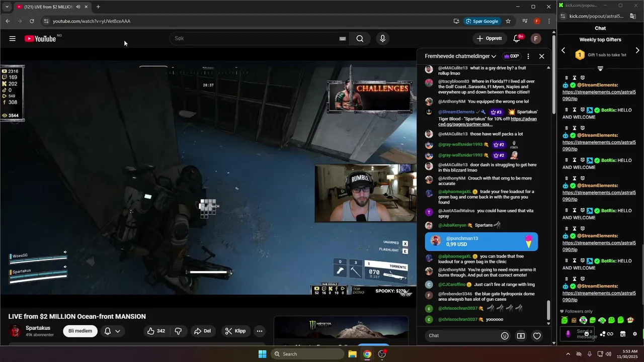The image size is (644, 362).
Task: Open the on-screen keyboard in the search box
Action: coord(343,39)
